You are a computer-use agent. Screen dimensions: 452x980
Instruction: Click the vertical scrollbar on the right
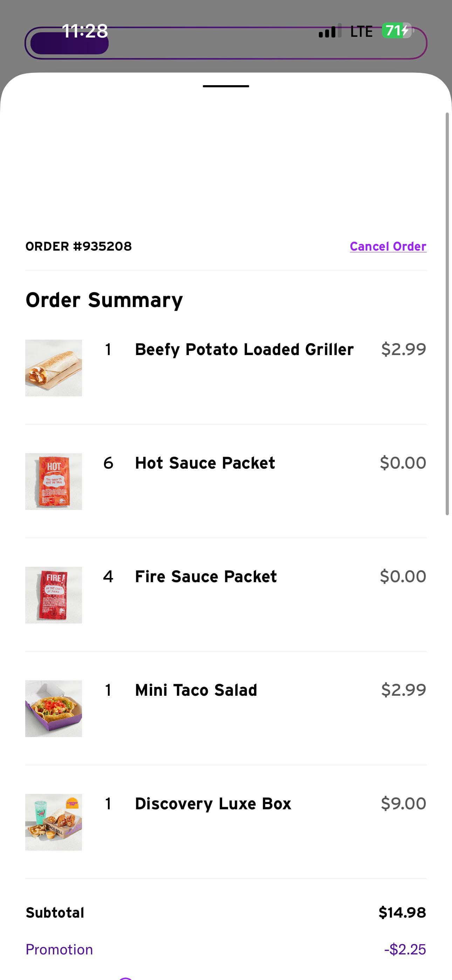pos(447,314)
